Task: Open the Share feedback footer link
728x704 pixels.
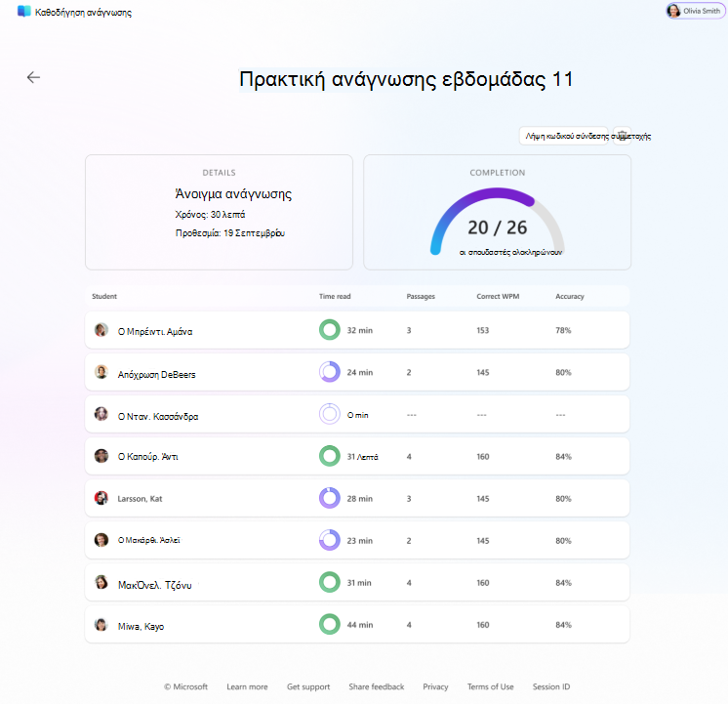Action: [377, 686]
